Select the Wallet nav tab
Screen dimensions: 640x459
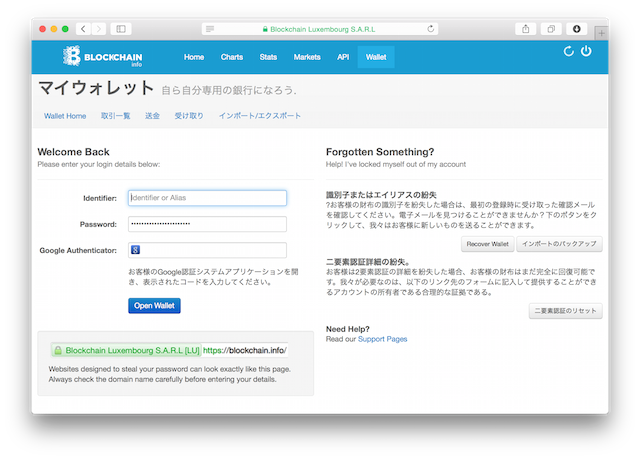click(x=376, y=57)
